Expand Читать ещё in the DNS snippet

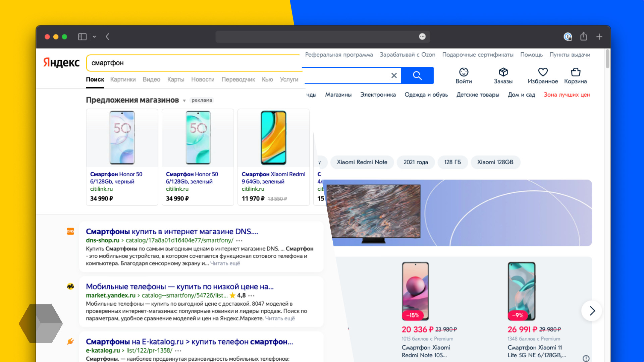click(x=225, y=263)
